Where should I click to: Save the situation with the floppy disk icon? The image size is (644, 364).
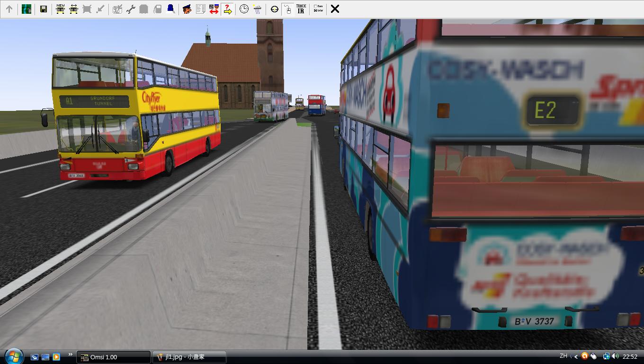click(44, 9)
